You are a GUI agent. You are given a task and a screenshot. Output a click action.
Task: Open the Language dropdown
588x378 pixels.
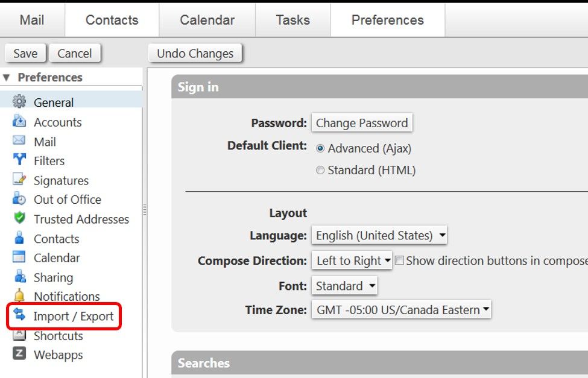tap(379, 236)
